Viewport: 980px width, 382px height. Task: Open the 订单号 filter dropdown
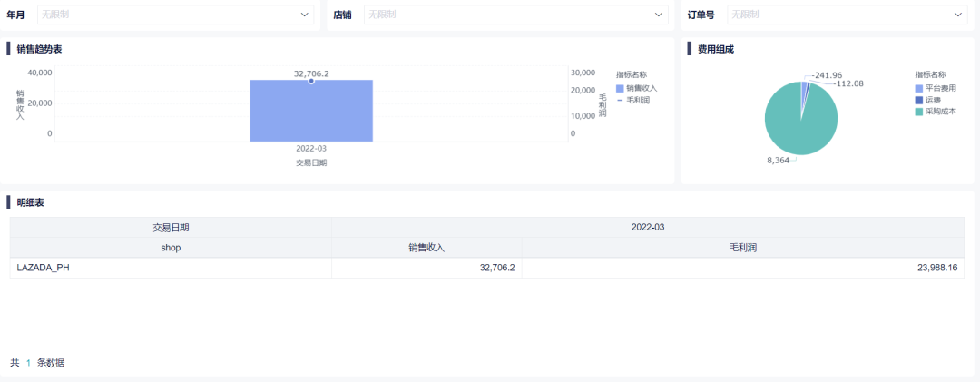(x=847, y=15)
